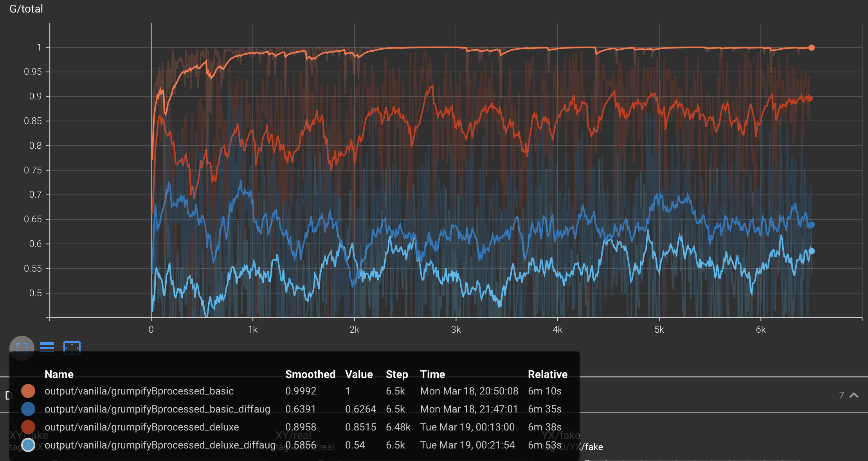The image size is (868, 461).
Task: Click the Value column header
Action: pyautogui.click(x=359, y=374)
